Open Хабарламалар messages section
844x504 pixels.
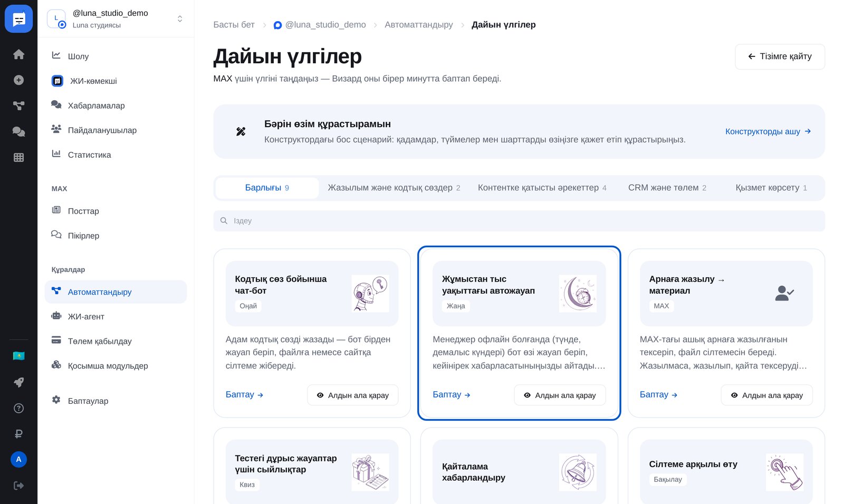(116, 105)
